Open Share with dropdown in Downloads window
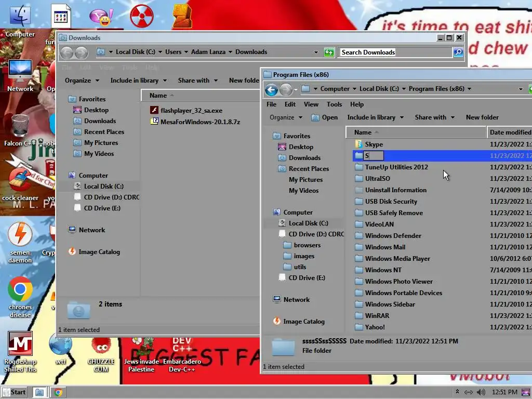 198,81
